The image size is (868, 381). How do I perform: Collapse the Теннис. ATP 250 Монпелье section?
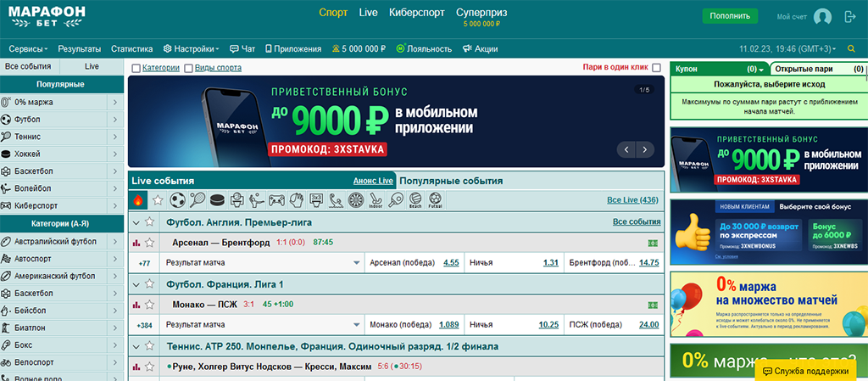pyautogui.click(x=136, y=346)
